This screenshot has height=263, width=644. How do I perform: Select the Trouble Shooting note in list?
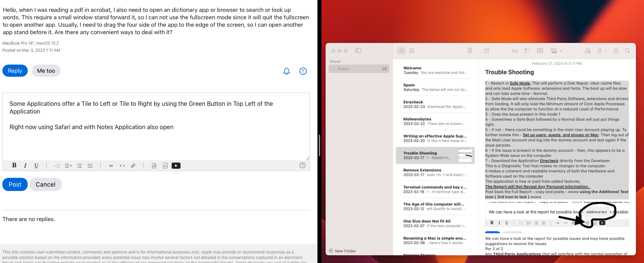coord(435,156)
